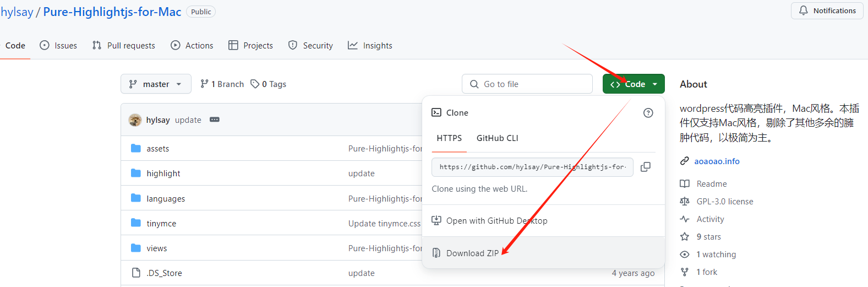
Task: Visit the aoaoao.info website link
Action: pos(717,161)
